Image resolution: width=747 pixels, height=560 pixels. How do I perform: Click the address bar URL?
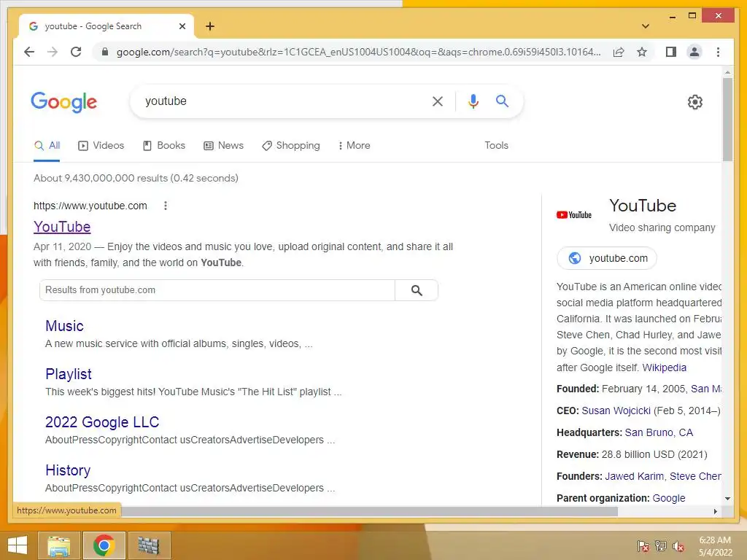click(358, 52)
